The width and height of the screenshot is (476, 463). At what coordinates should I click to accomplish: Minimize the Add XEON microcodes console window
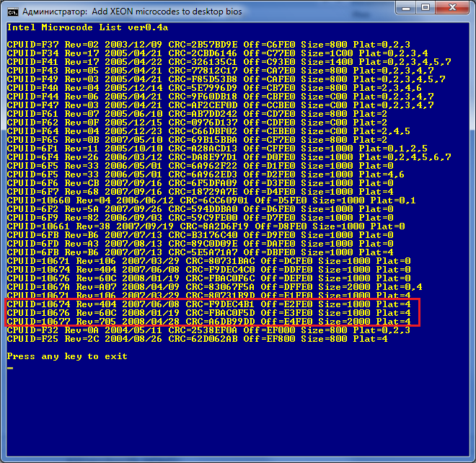406,8
